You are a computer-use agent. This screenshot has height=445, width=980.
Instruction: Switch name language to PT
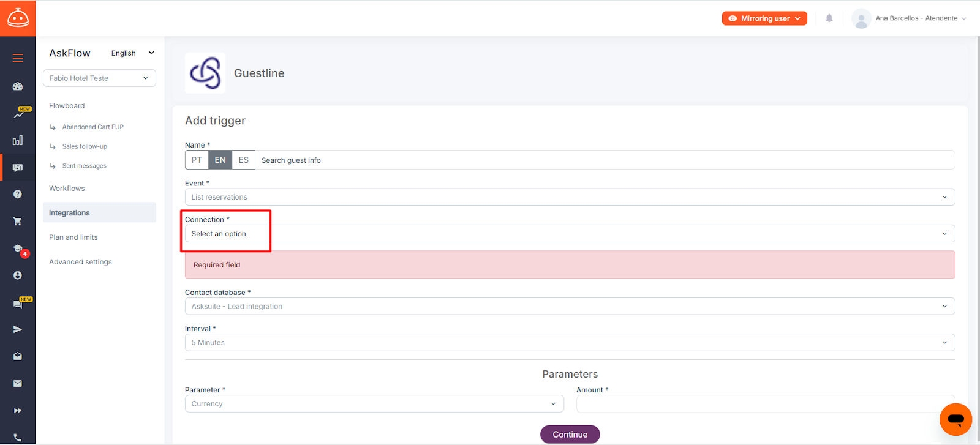(197, 160)
